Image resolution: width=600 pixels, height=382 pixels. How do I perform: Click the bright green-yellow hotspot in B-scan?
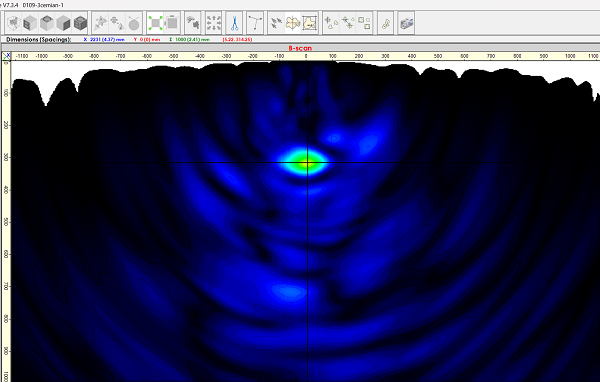click(x=306, y=163)
